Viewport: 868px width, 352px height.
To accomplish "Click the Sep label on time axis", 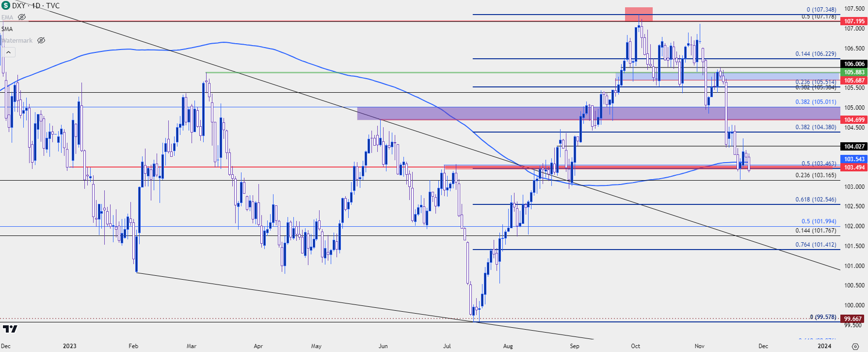I will pos(575,346).
